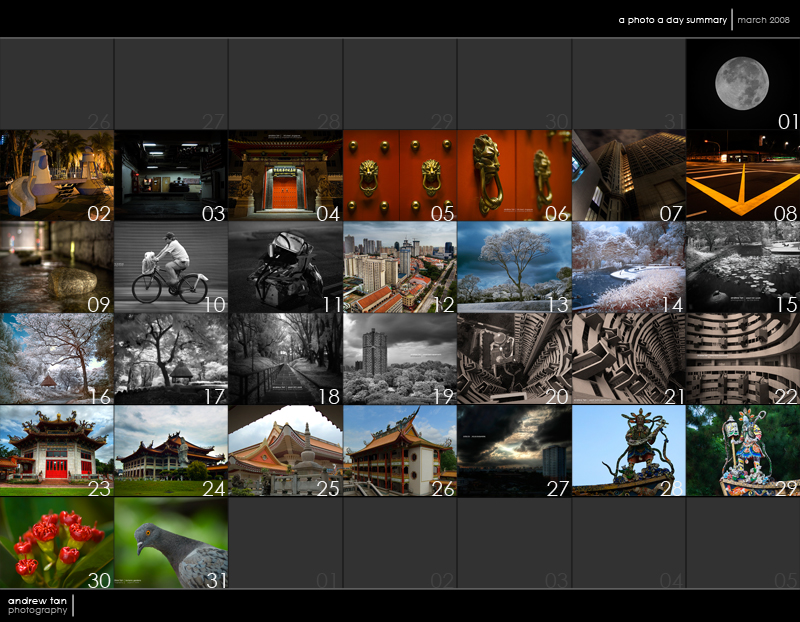Open the infrared tree photo 13
This screenshot has height=622, width=800.
click(514, 267)
